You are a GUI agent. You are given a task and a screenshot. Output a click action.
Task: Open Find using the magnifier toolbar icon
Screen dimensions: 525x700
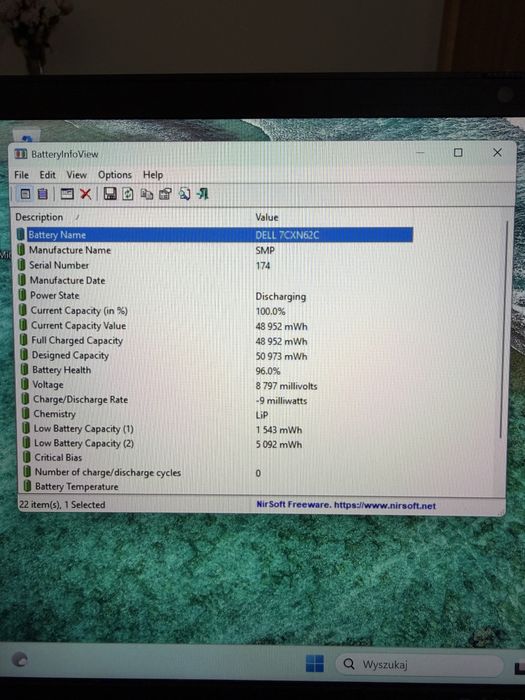point(184,194)
